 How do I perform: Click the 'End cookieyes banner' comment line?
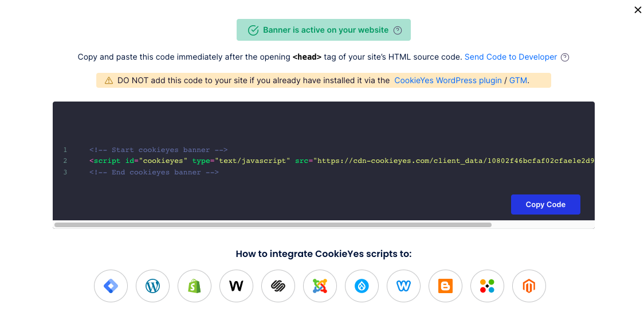point(154,172)
